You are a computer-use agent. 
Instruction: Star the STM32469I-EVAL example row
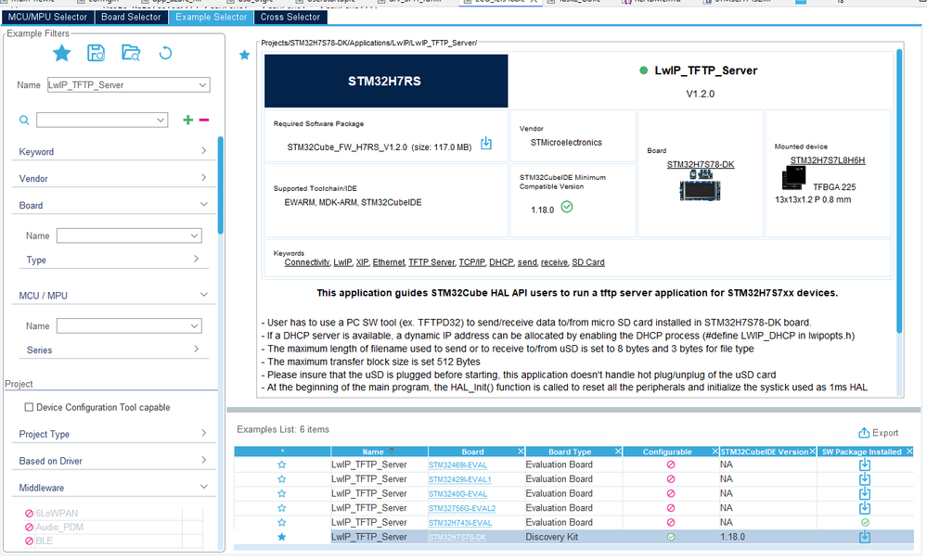pyautogui.click(x=281, y=465)
